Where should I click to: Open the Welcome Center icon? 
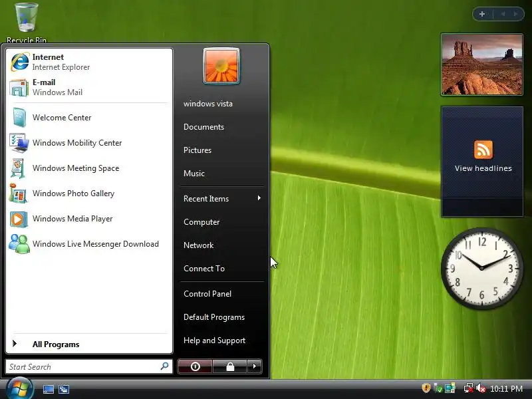pos(19,118)
